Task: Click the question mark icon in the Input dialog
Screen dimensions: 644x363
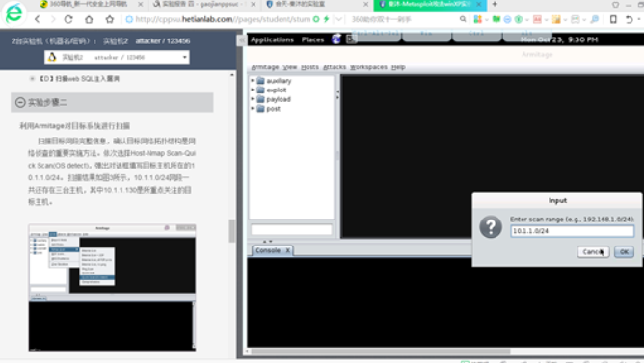Action: (491, 227)
